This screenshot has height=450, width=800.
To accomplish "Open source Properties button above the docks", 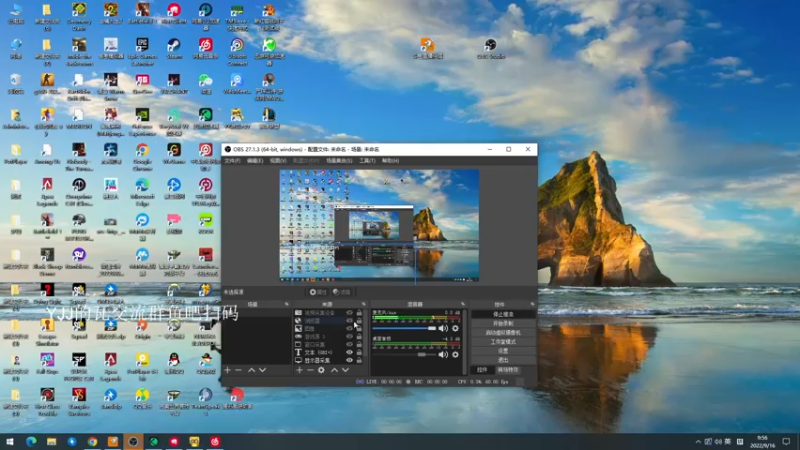I will coord(318,292).
